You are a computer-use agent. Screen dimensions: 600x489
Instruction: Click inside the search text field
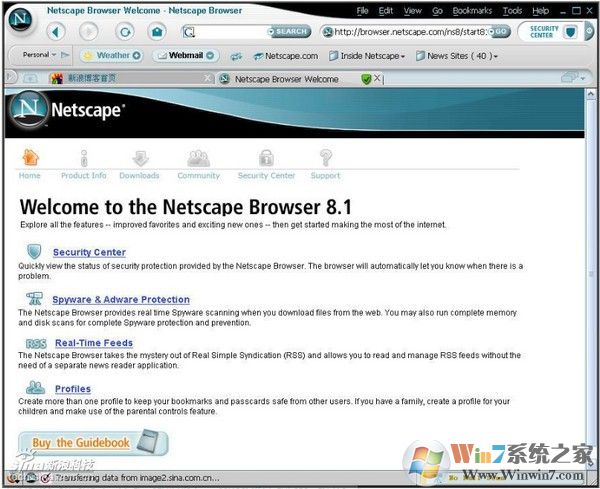click(231, 32)
